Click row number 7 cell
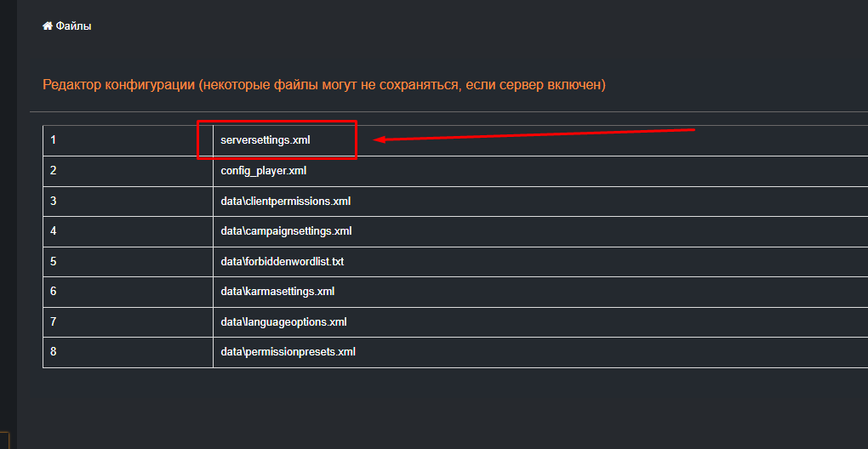 tap(54, 321)
